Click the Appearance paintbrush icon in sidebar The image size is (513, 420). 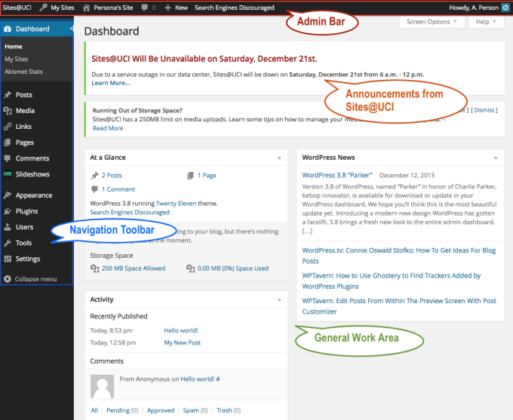(x=8, y=195)
